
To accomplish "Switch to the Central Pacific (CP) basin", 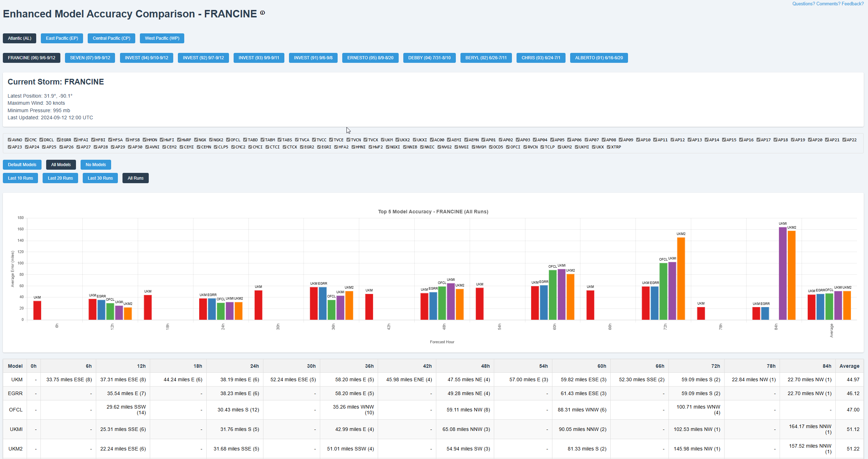I will [111, 38].
